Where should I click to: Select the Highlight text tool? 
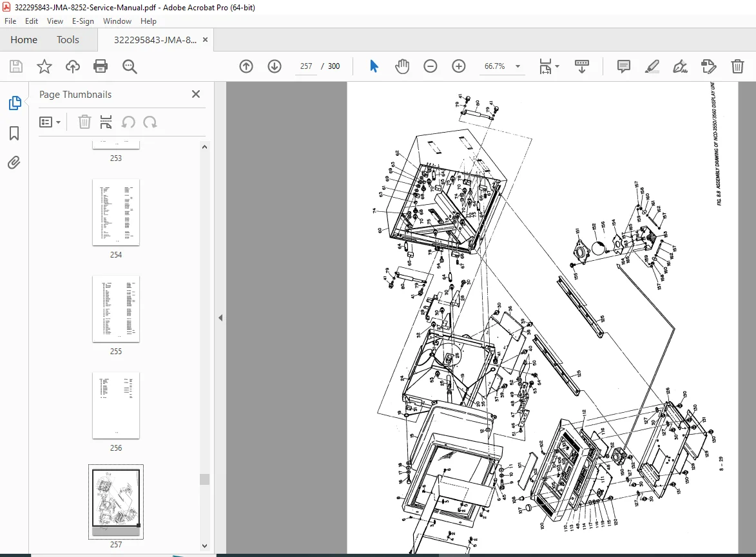[x=652, y=66]
